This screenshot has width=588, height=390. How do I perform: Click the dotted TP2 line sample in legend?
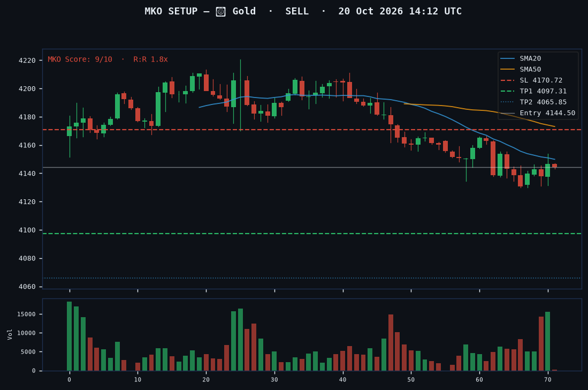(507, 102)
